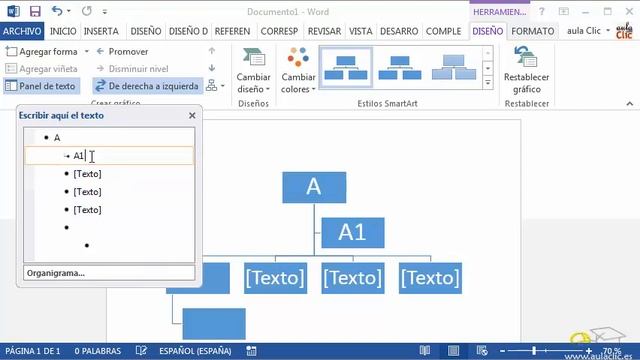Click zoom out minus button
Screen dimensions: 640x360
502,351
